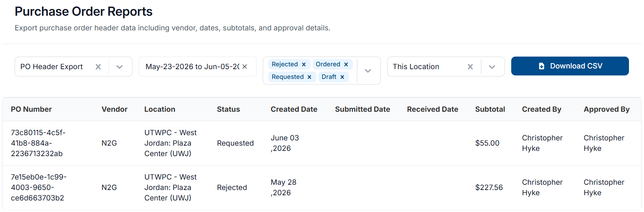
Task: Clear the This Location selection
Action: click(x=470, y=67)
